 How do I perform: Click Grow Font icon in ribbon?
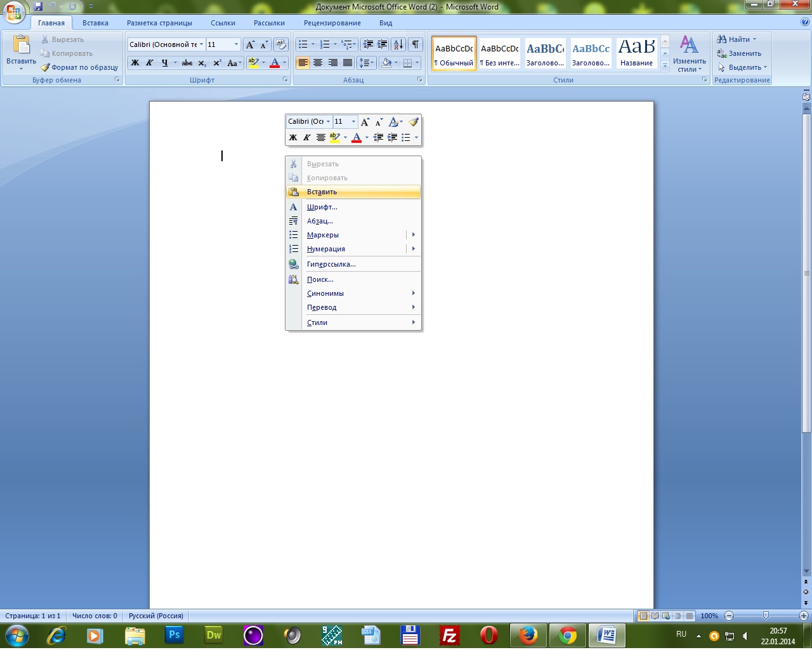(250, 44)
